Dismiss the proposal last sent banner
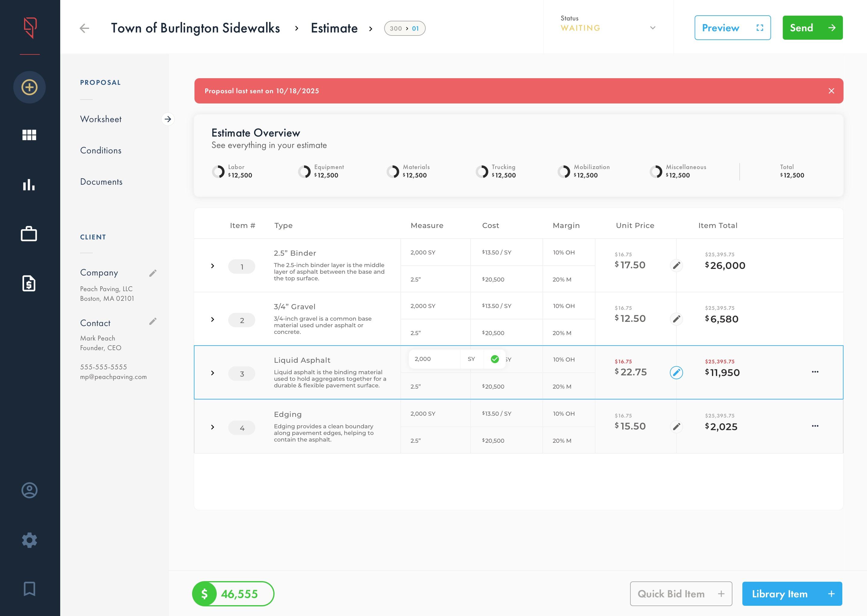This screenshot has width=867, height=616. pyautogui.click(x=831, y=91)
